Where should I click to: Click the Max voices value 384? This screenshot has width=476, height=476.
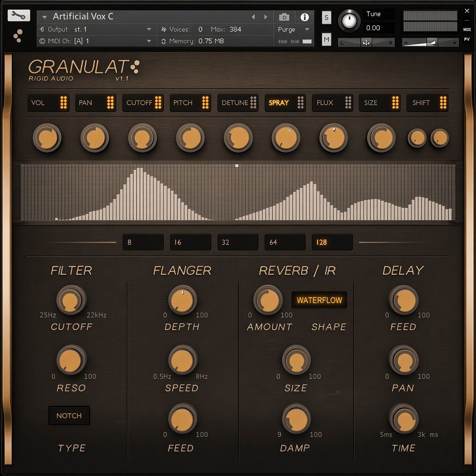click(235, 29)
